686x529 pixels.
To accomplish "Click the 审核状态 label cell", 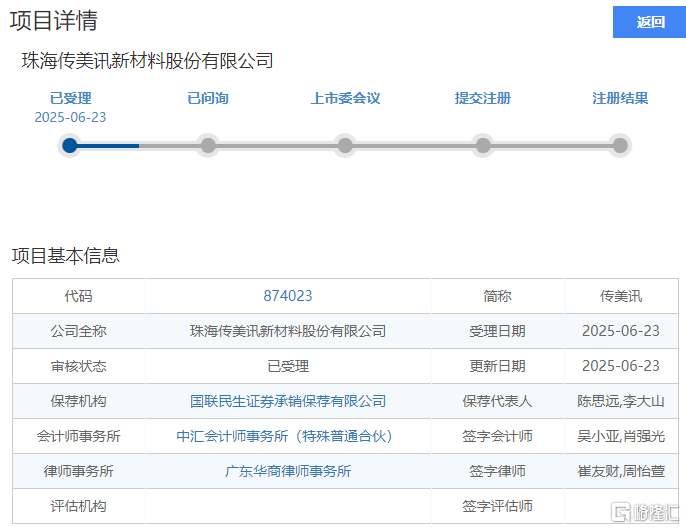I will click(x=79, y=366).
